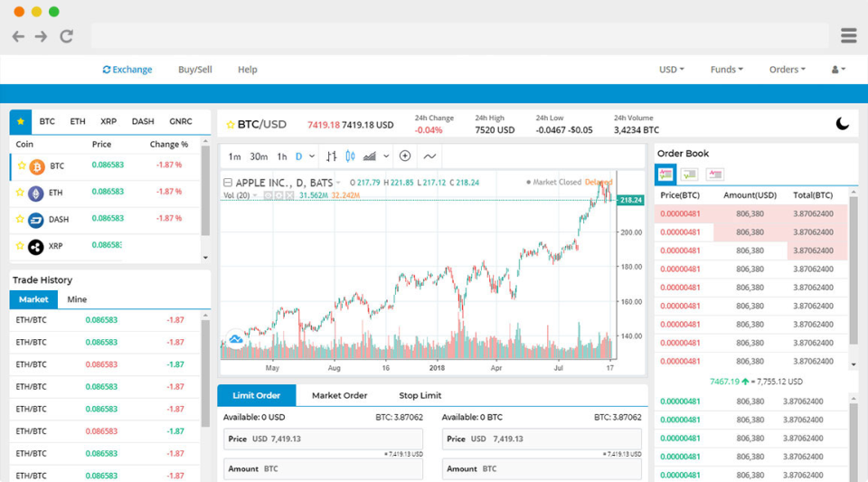Set chart interval to D
This screenshot has height=482, width=868.
(299, 156)
